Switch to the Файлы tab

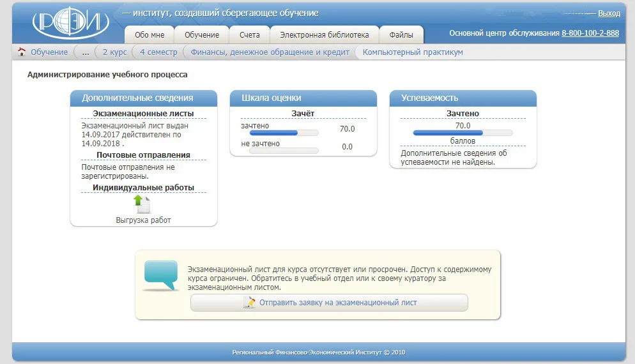tap(401, 35)
